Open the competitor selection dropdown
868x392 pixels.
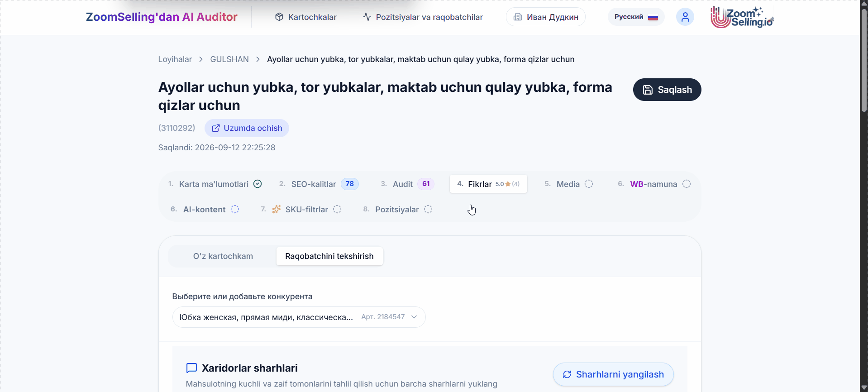(x=299, y=317)
